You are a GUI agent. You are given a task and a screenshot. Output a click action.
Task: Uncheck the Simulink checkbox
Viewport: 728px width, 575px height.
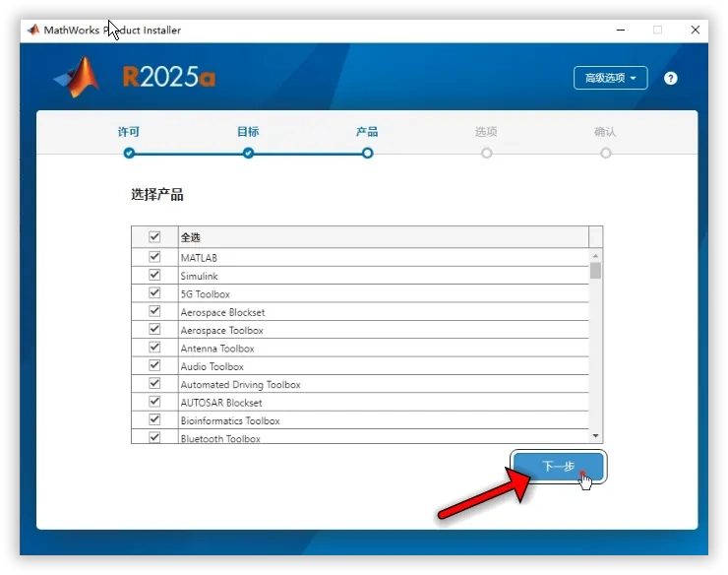click(x=154, y=275)
